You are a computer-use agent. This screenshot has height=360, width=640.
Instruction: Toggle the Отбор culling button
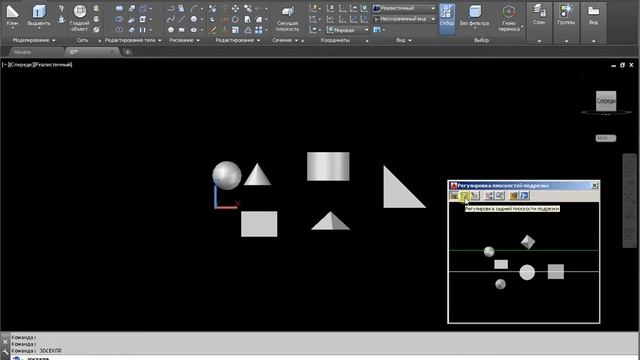point(447,18)
